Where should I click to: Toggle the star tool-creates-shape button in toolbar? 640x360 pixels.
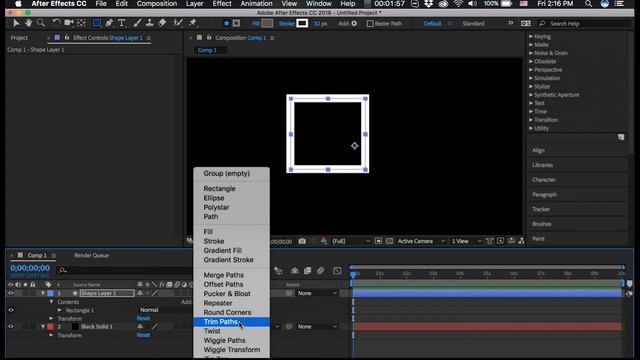[227, 23]
